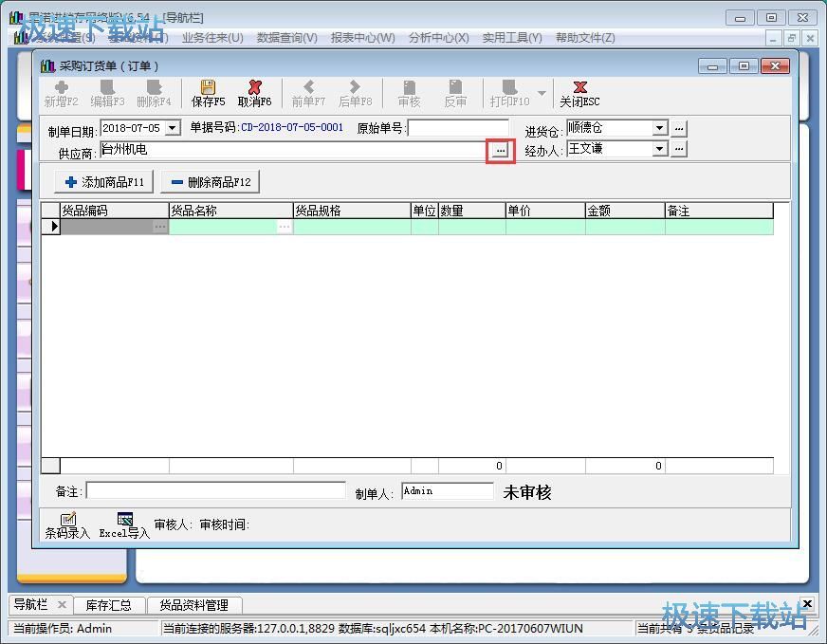The height and width of the screenshot is (644, 827).
Task: Open barcode entry 条码录入
Action: click(67, 525)
